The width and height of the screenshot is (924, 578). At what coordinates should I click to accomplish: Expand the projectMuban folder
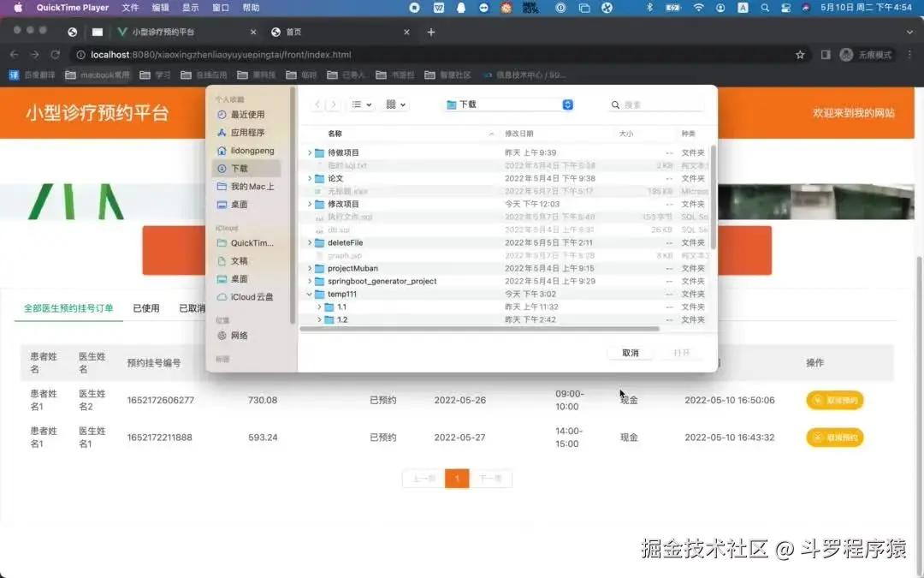pos(310,268)
